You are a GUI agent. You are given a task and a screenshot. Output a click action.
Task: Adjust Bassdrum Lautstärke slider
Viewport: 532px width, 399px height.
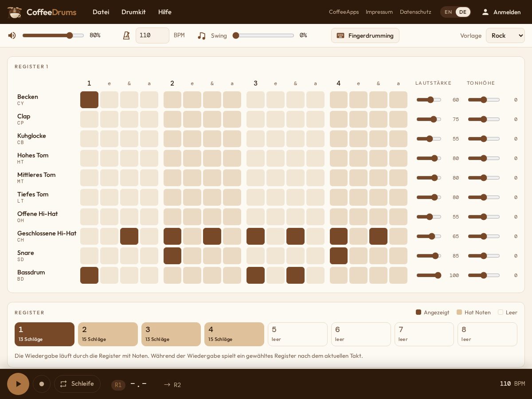pos(429,275)
